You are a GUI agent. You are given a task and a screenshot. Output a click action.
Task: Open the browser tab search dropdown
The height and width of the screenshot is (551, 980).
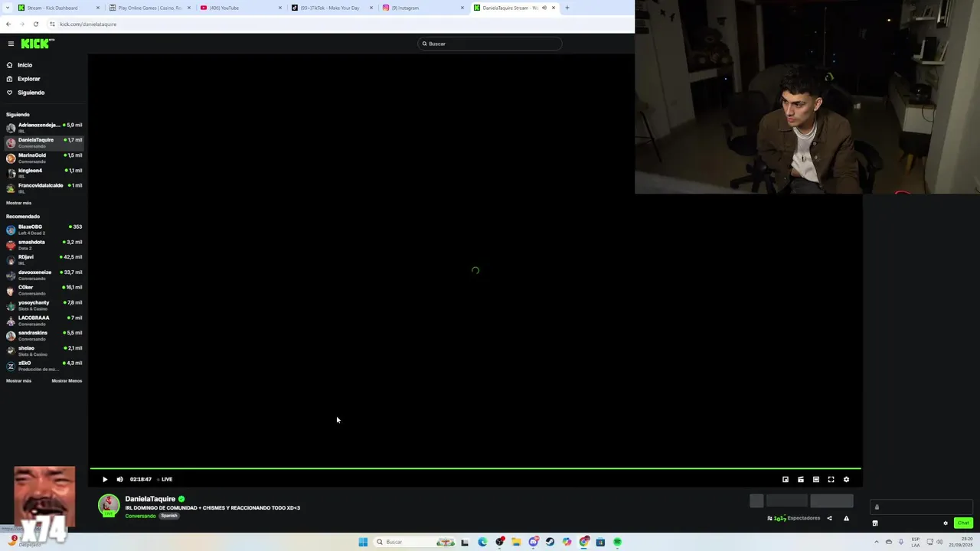pos(7,8)
